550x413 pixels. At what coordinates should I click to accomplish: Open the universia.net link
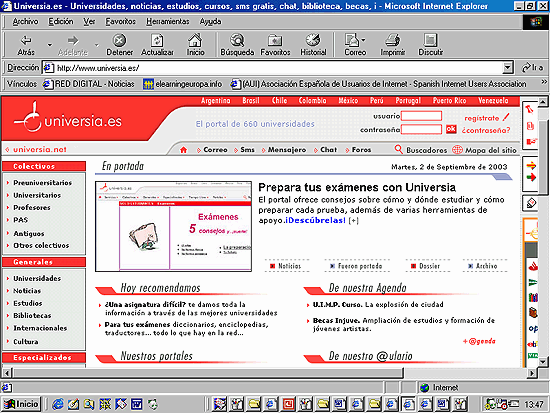coord(40,149)
